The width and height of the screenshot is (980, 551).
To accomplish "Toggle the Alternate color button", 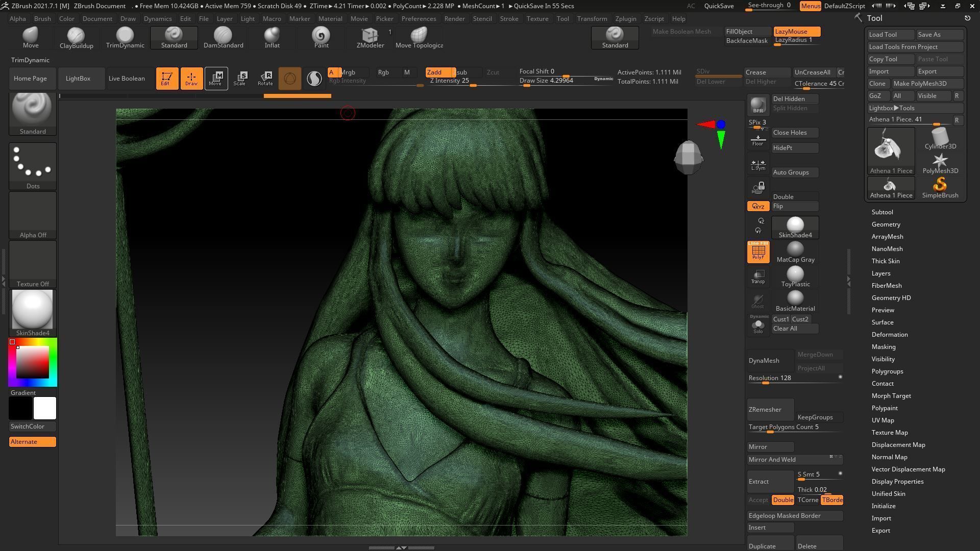I will click(x=33, y=442).
